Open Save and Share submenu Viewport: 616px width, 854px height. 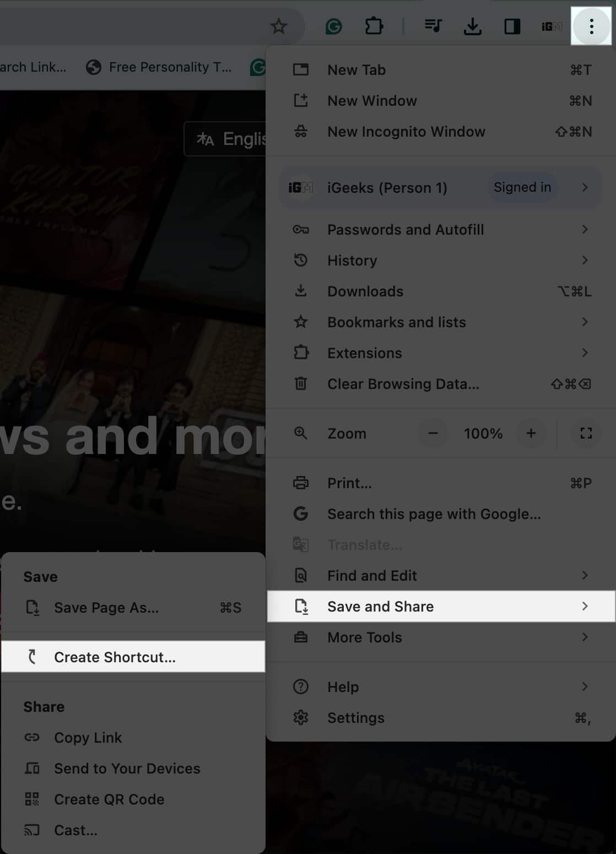(x=441, y=607)
